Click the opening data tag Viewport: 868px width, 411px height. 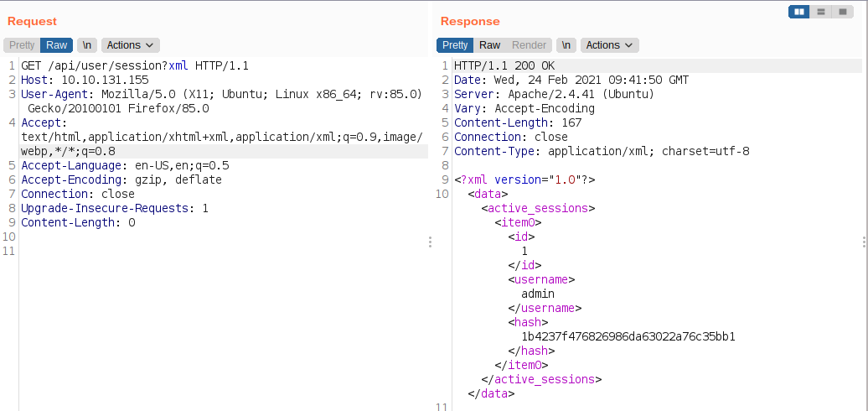point(488,195)
